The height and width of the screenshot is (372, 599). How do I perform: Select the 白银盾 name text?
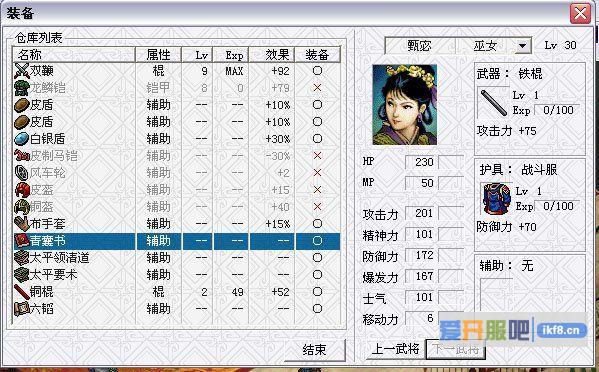coord(48,139)
